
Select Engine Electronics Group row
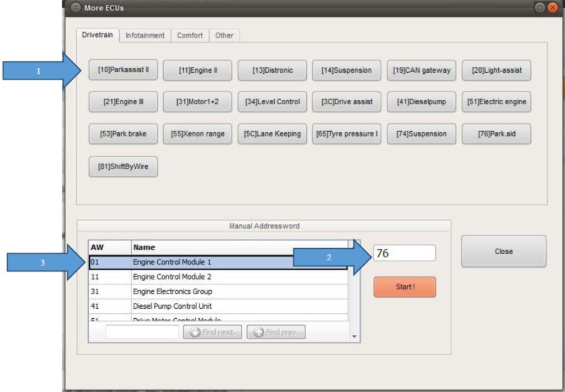218,291
